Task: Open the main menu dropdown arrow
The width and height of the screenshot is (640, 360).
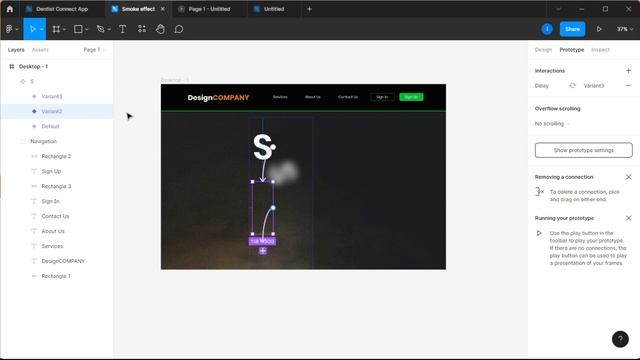Action: click(x=17, y=29)
